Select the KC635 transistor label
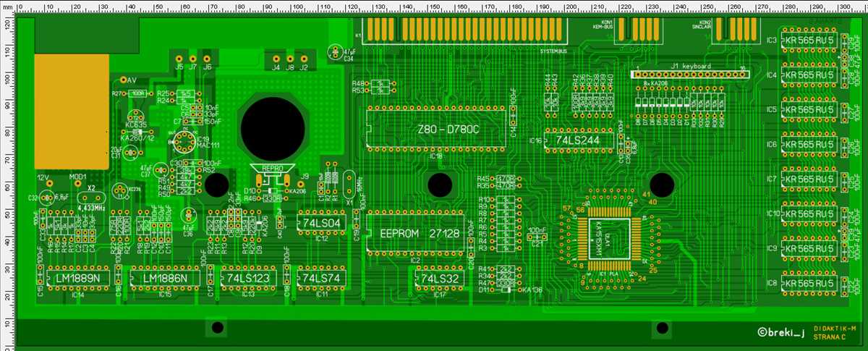 coord(137,124)
